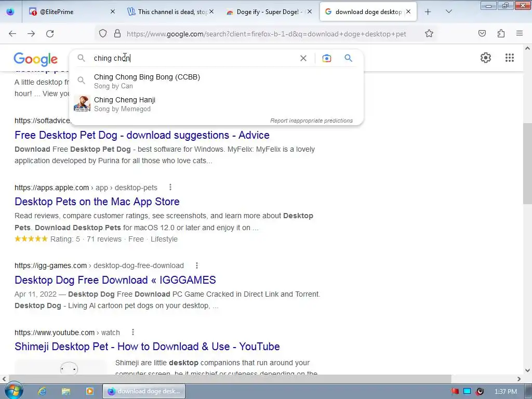
Task: Click scroll left arrow at bottom
Action: 4,379
